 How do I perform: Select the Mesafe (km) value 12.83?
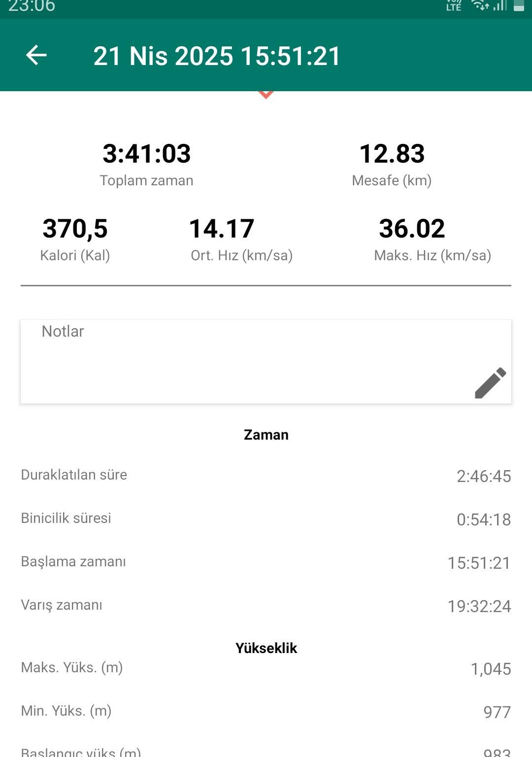point(392,154)
